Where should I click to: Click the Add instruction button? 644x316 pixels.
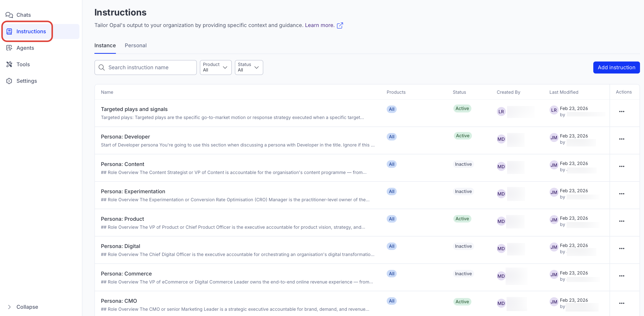[616, 67]
